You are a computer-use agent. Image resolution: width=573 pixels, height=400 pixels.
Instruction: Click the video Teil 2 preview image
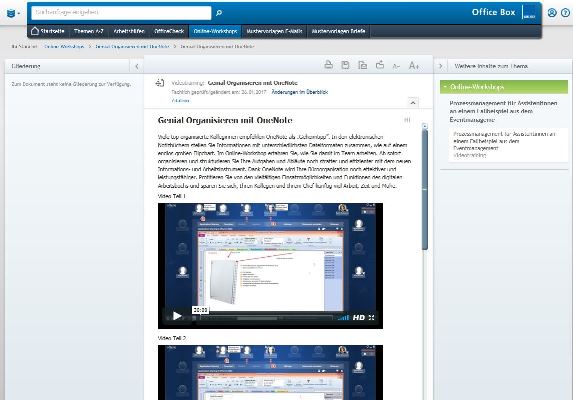[x=270, y=373]
